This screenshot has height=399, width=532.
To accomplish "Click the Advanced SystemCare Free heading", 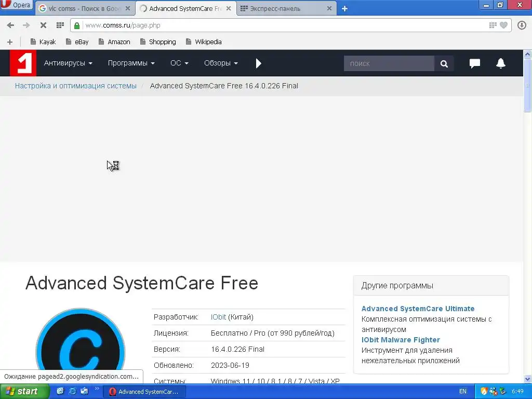I will tap(142, 283).
